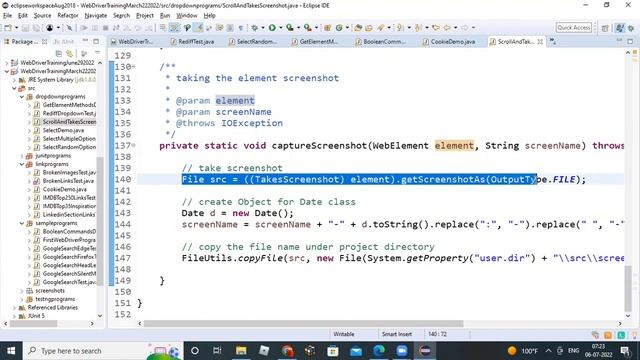Select SelectDemo.java in Package Explorer
This screenshot has height=360, width=640.
(x=63, y=131)
